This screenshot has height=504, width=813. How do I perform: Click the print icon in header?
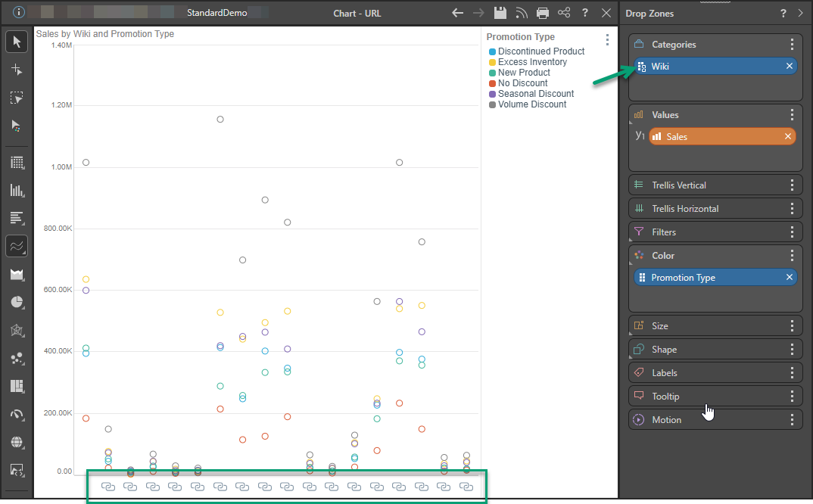pos(542,13)
